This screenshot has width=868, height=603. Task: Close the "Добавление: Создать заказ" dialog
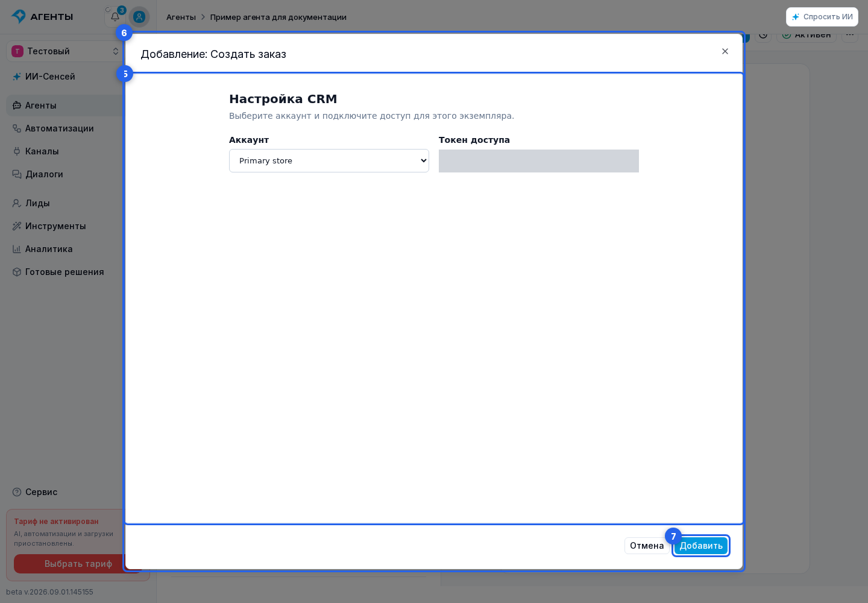coord(725,51)
